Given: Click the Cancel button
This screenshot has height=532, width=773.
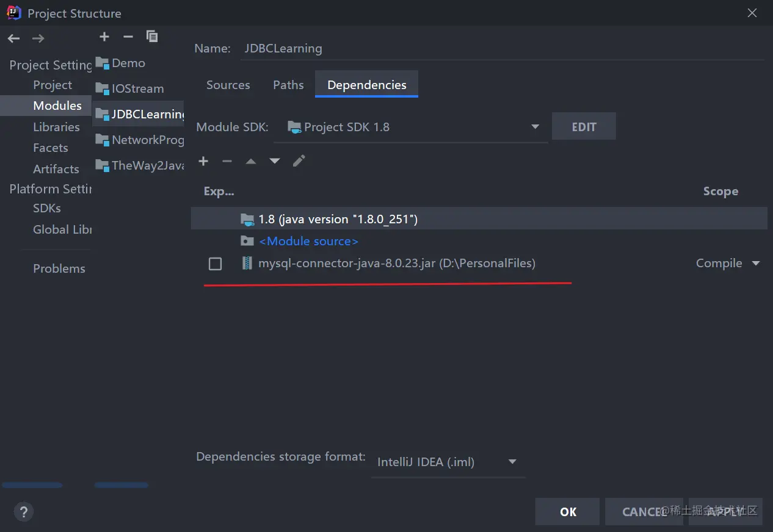Looking at the screenshot, I should point(644,512).
